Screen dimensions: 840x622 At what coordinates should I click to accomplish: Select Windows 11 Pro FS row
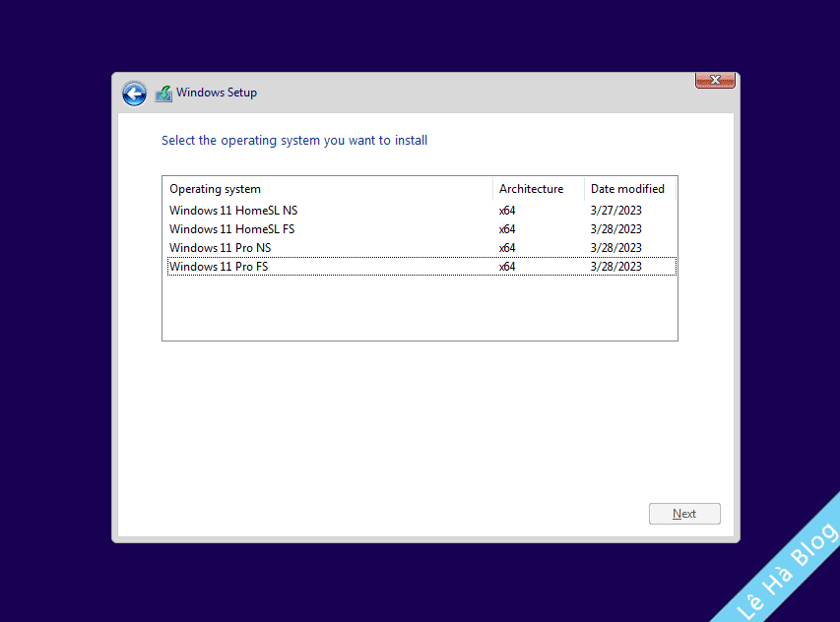pos(421,267)
